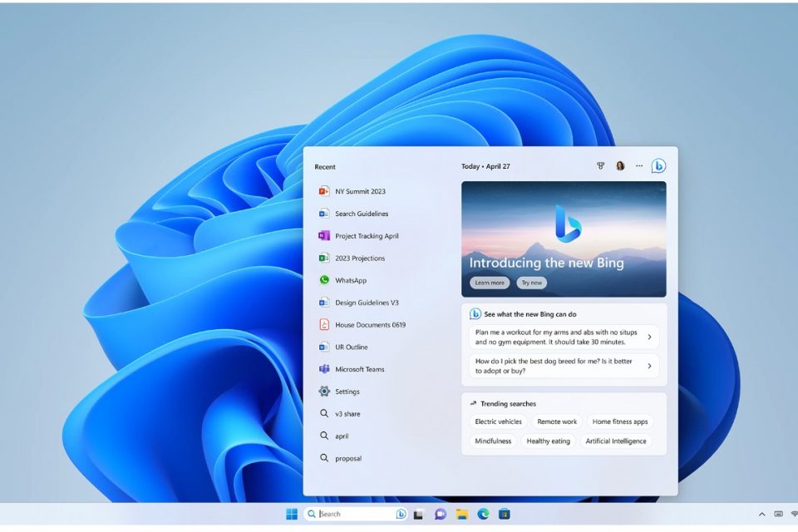Screen dimensions: 798x532
Task: Open the rewards trophy icon in panel header
Action: point(600,166)
